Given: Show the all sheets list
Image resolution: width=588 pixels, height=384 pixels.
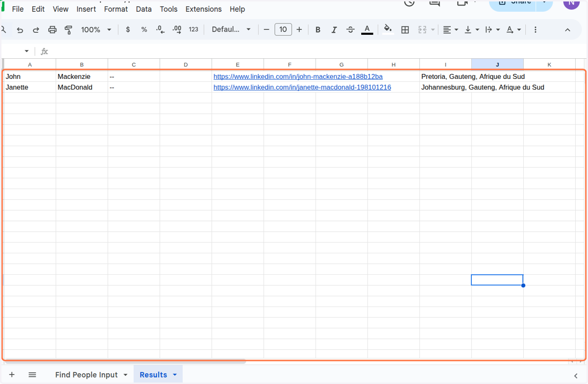Looking at the screenshot, I should coord(32,375).
